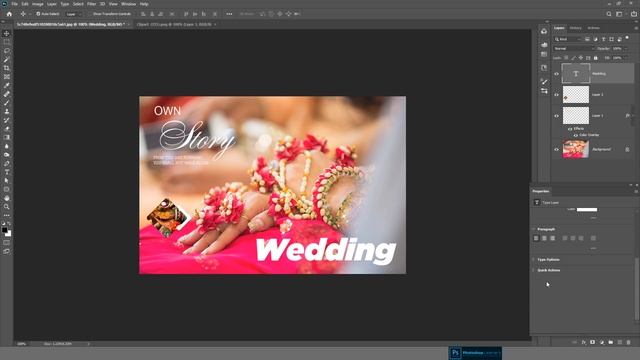Create a new layer group folder

(x=611, y=342)
